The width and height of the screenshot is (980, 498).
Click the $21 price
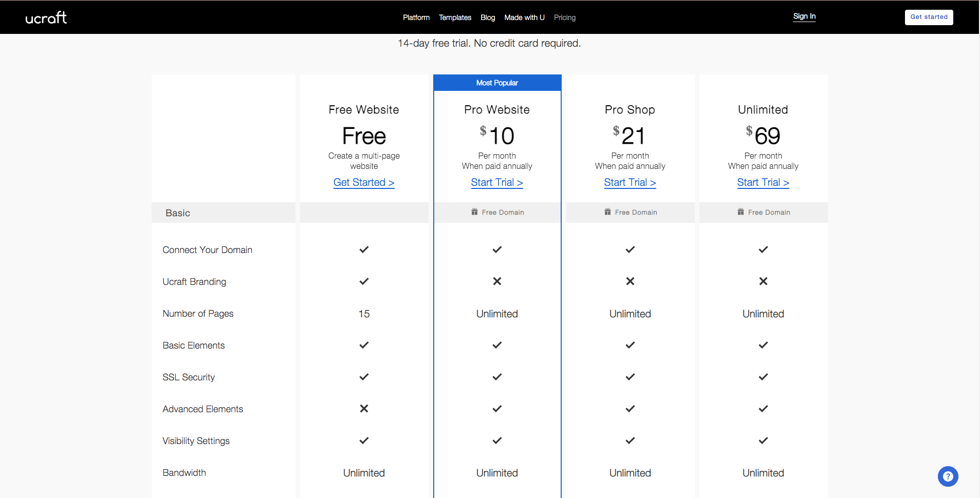630,136
